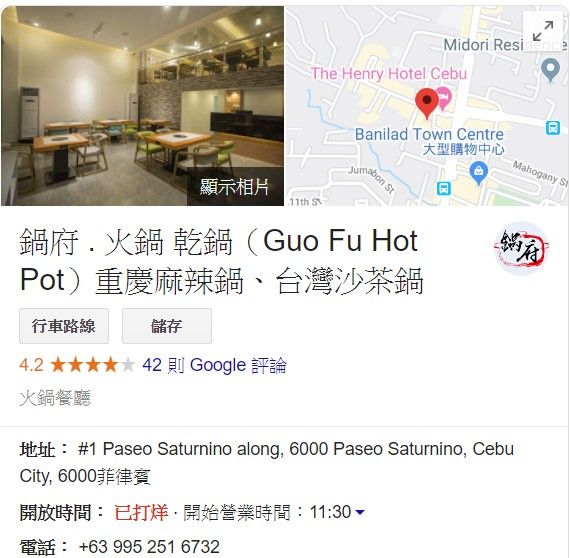
Task: Click the blue shopping bag marker
Action: [479, 173]
